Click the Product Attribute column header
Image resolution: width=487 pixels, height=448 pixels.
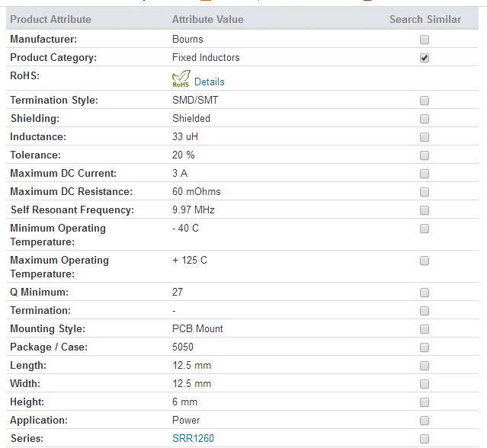[50, 19]
